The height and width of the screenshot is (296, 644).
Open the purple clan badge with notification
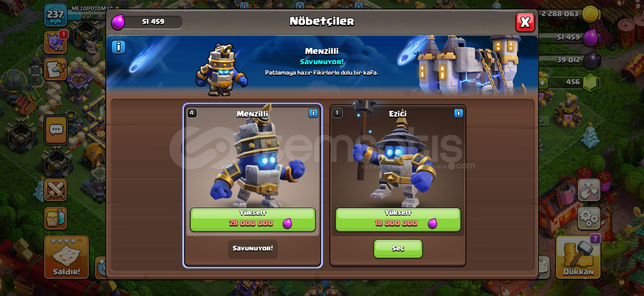56,42
